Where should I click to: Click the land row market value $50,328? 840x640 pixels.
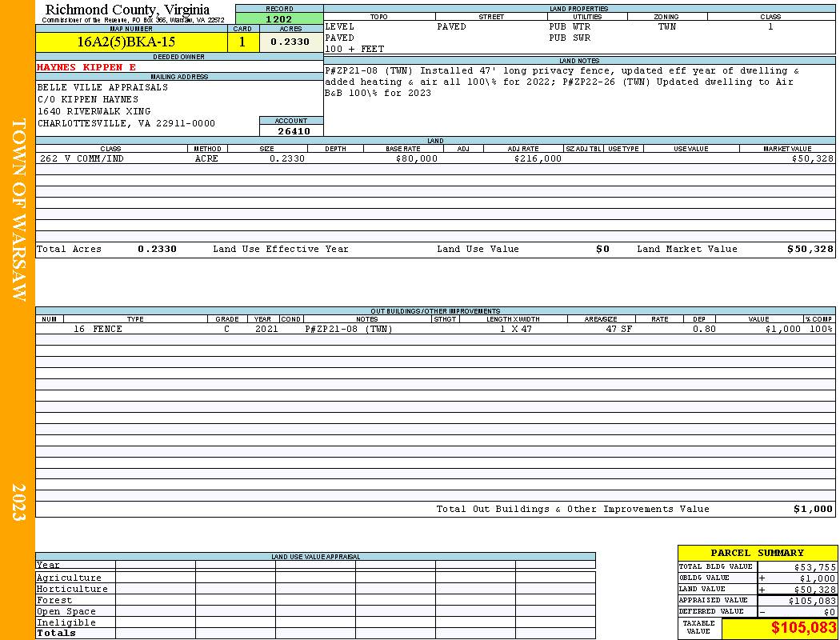pyautogui.click(x=812, y=159)
